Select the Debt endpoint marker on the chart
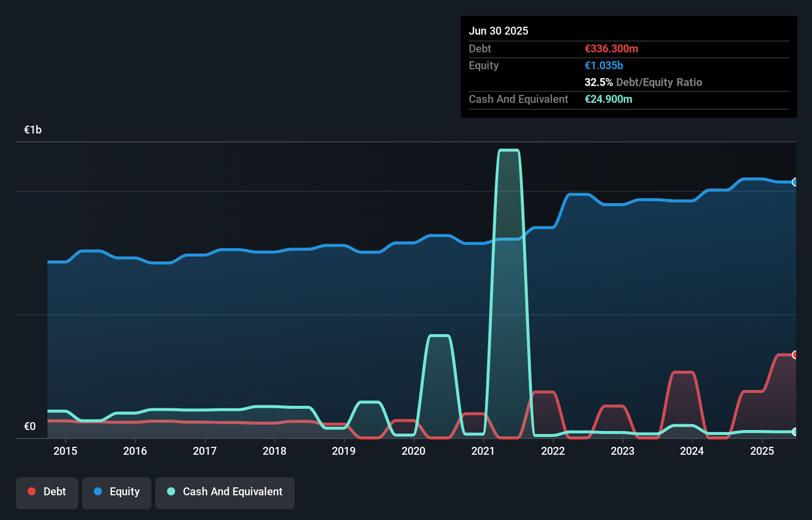 coord(794,354)
